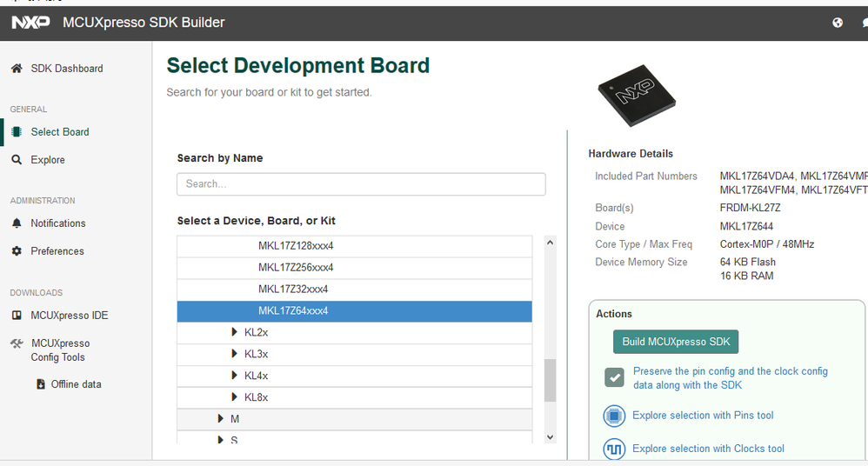The height and width of the screenshot is (466, 868).
Task: Click 16 KB RAM value
Action: pyautogui.click(x=746, y=276)
